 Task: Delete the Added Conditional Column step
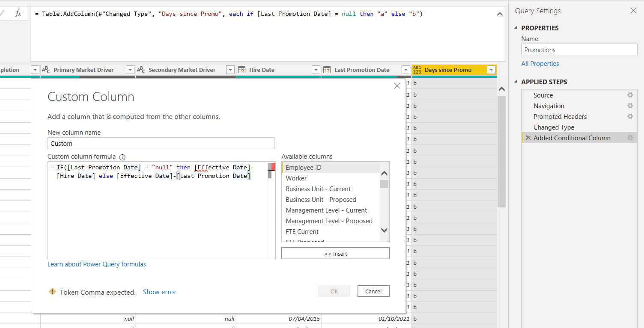[x=528, y=138]
